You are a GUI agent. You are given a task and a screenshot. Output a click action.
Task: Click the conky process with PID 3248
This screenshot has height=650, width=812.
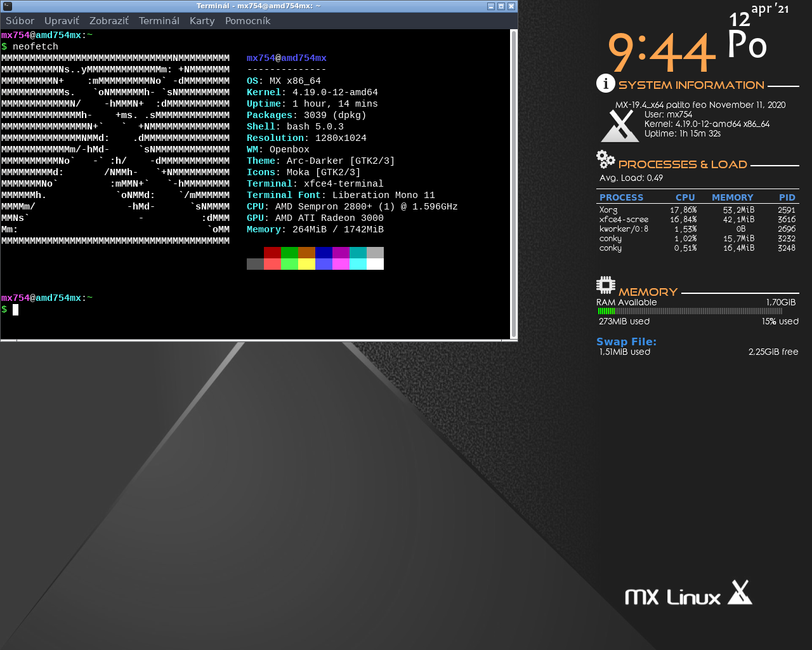coord(697,248)
